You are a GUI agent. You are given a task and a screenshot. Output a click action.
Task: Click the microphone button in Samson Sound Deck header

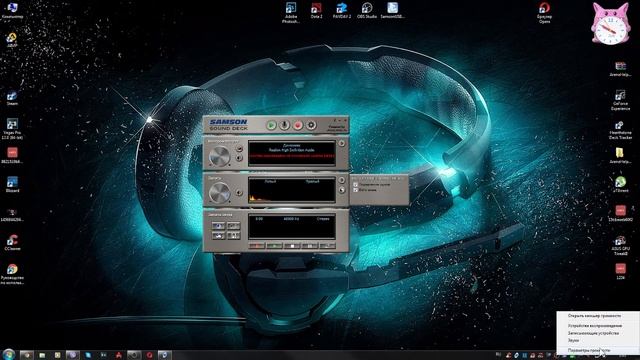pos(284,125)
